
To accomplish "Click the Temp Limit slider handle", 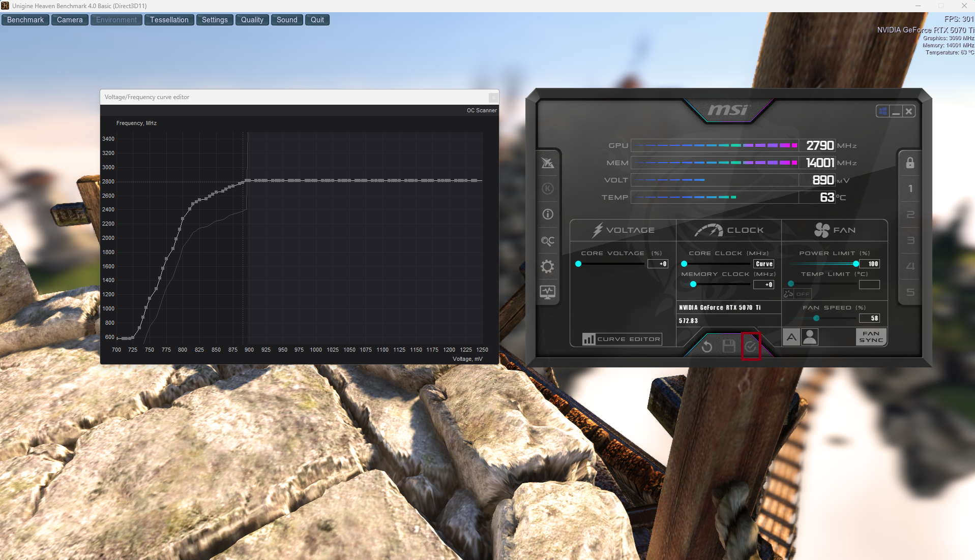I will coord(791,284).
